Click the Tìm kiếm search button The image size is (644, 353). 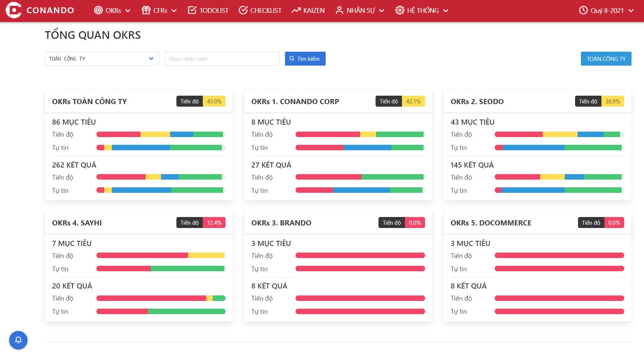click(305, 59)
